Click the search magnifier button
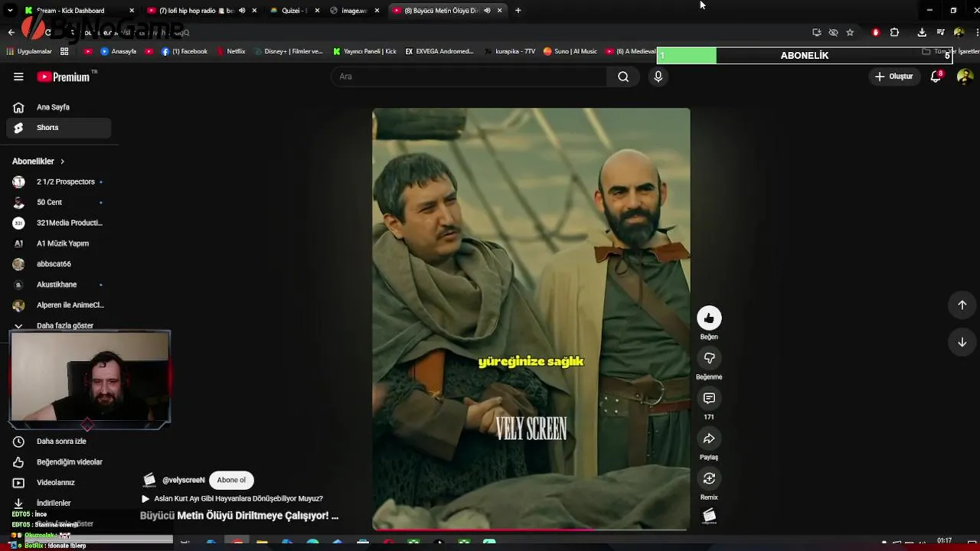 [x=623, y=77]
